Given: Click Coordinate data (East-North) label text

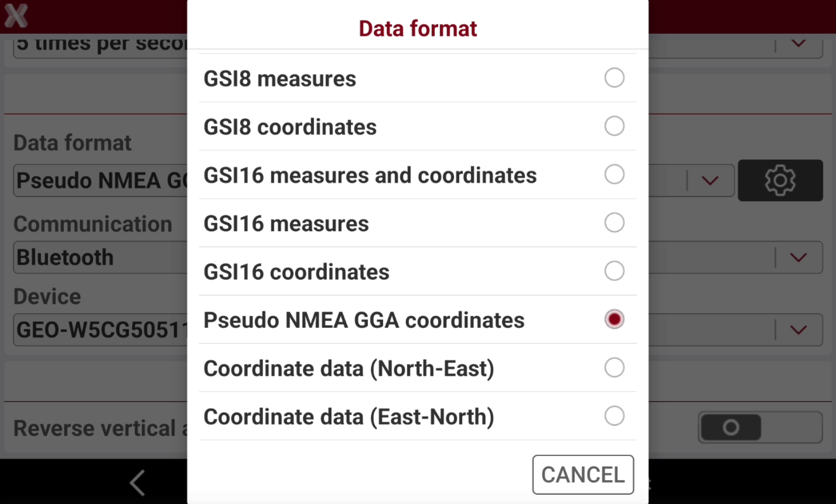Looking at the screenshot, I should tap(349, 417).
